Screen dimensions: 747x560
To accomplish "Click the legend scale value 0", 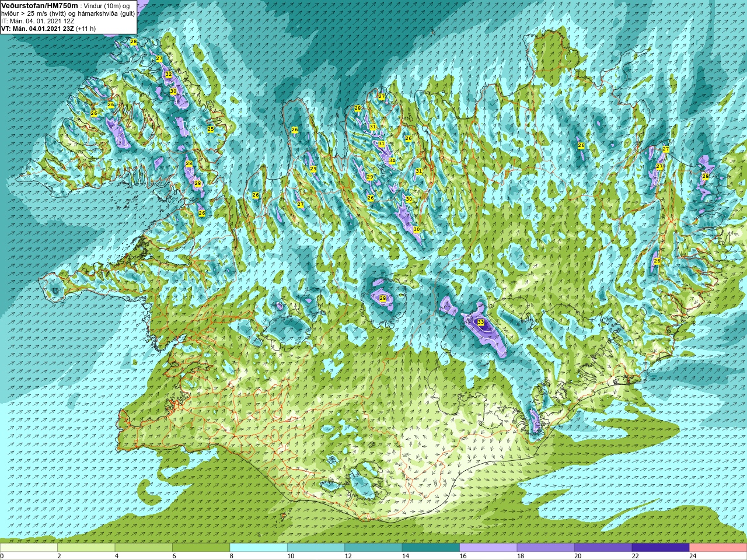I will point(2,556).
